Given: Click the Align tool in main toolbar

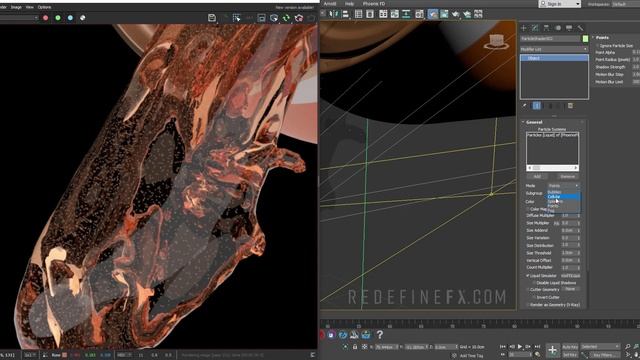Looking at the screenshot, I should [345, 14].
